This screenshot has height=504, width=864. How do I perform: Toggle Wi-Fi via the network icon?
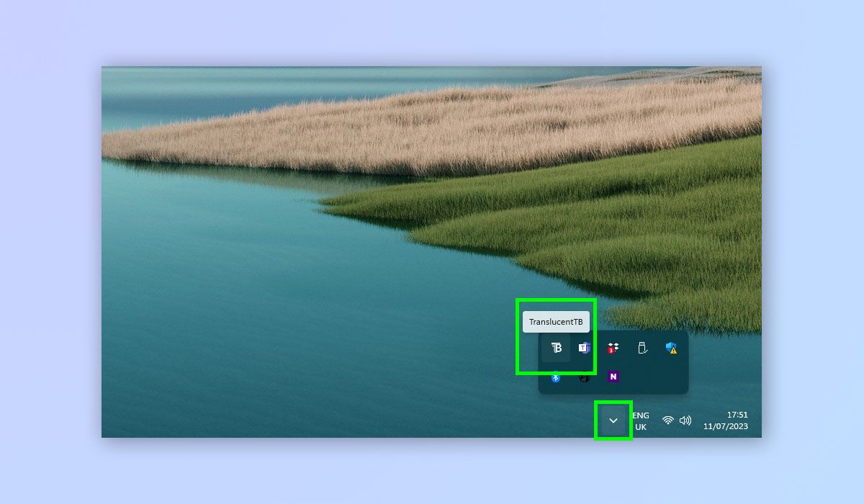click(x=667, y=420)
